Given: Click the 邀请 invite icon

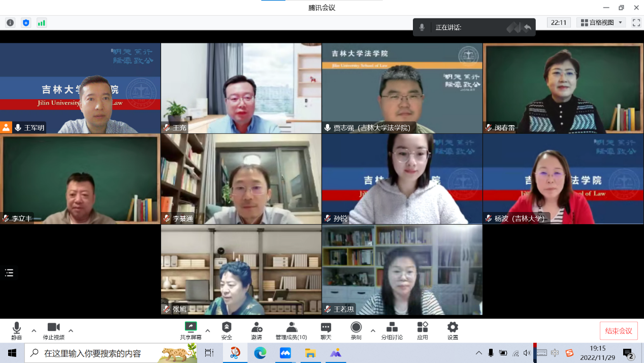Looking at the screenshot, I should (256, 328).
